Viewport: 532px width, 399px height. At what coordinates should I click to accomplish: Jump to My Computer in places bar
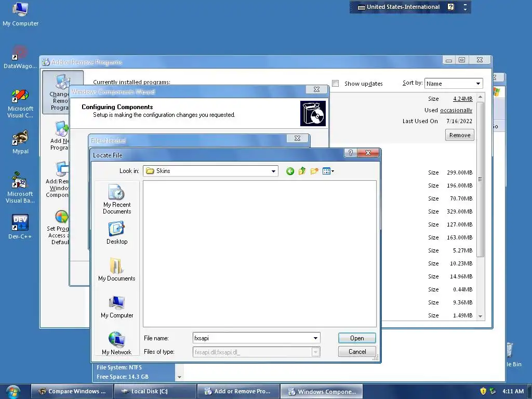coord(117,307)
